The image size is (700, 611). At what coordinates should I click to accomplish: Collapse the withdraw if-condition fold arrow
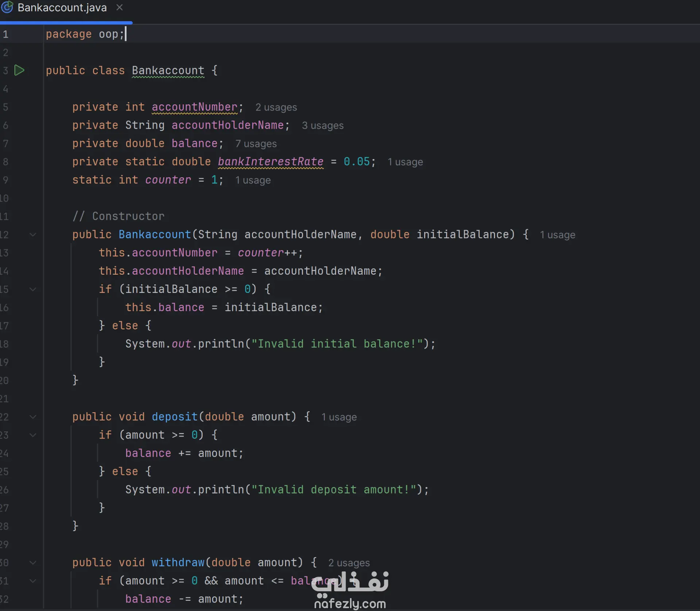coord(33,581)
